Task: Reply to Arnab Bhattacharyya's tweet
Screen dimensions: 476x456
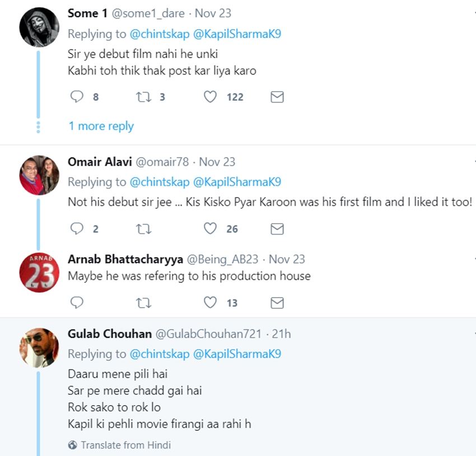Action: click(77, 303)
